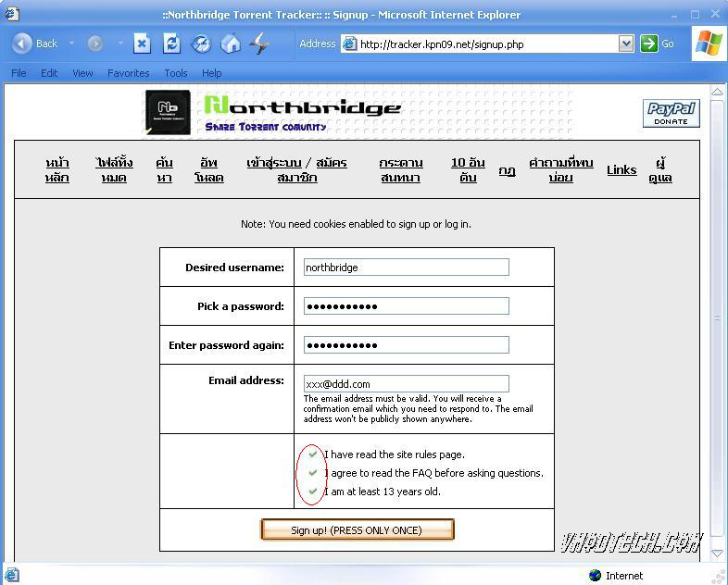The height and width of the screenshot is (585, 728).
Task: Click the Email address input field
Action: click(407, 383)
